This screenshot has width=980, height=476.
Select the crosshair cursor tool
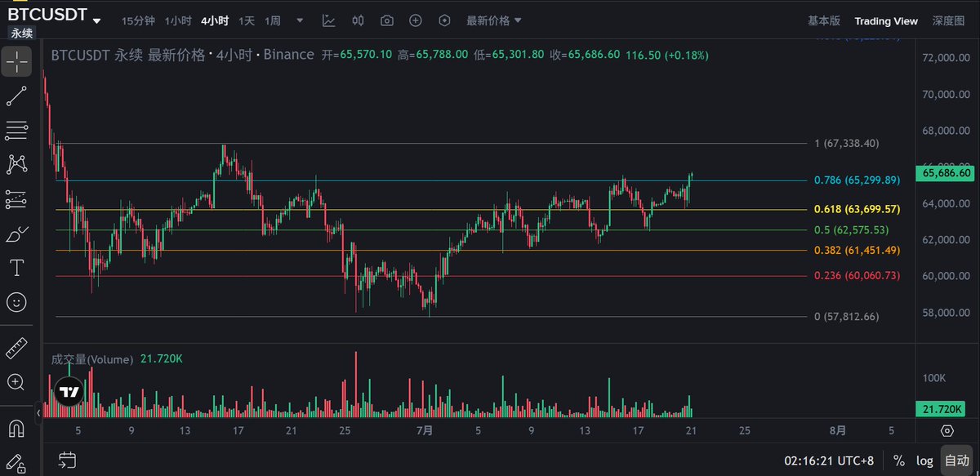coord(16,61)
